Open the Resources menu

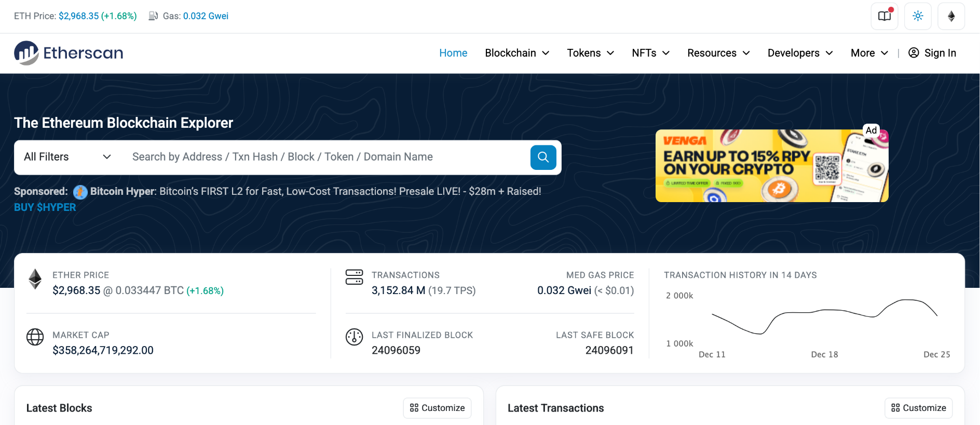(718, 53)
